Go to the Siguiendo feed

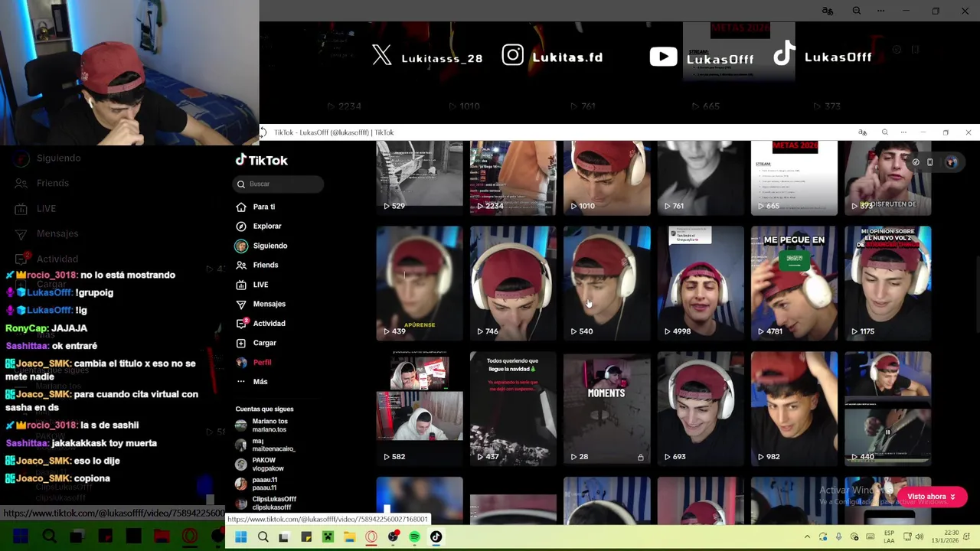(x=261, y=246)
